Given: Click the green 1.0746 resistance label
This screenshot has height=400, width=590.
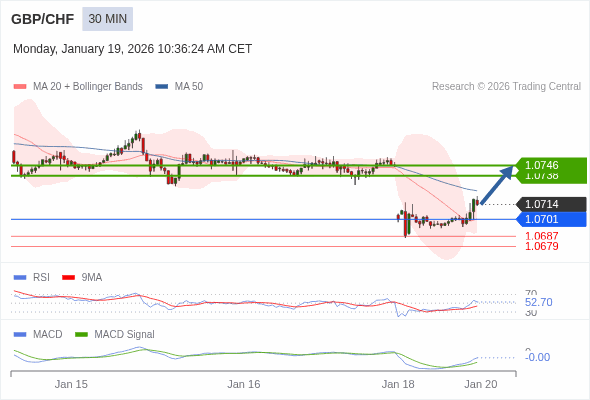Looking at the screenshot, I should coord(550,165).
